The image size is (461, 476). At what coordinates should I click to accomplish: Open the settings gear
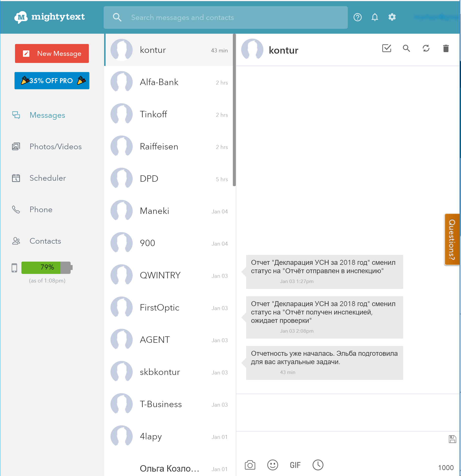pos(392,17)
